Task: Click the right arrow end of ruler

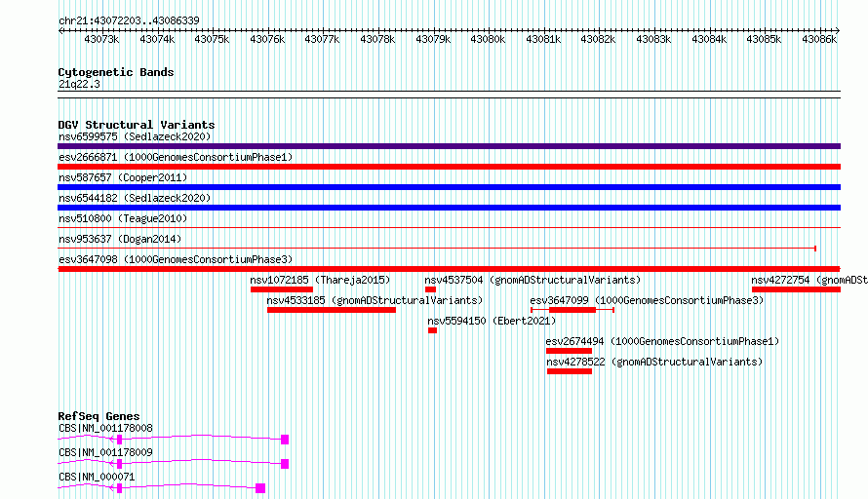Action: tap(838, 30)
